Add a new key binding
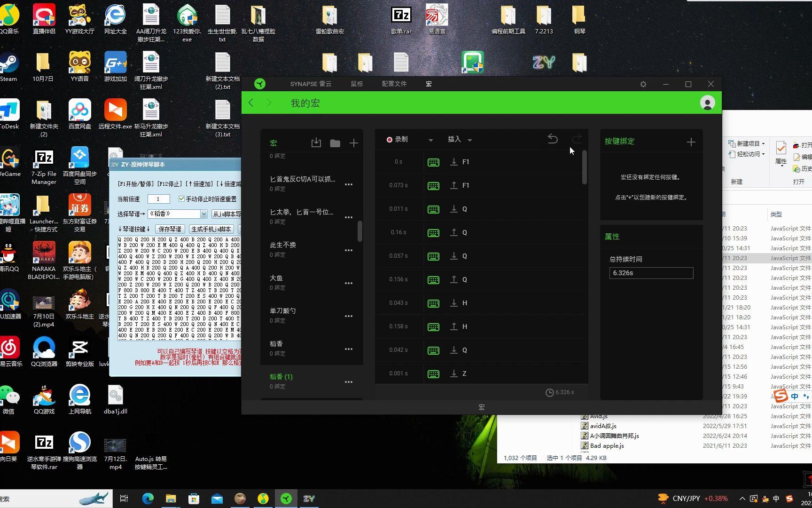 tap(691, 142)
